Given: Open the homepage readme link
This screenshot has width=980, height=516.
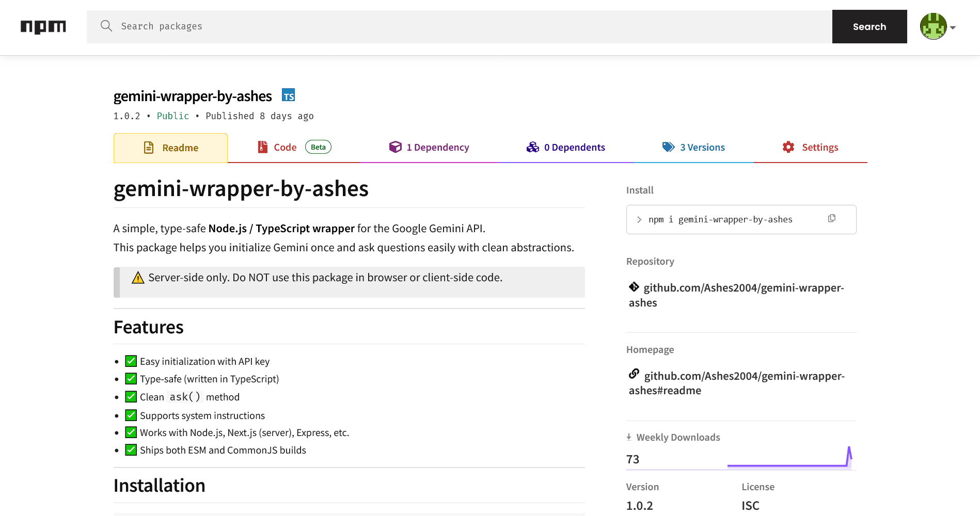Looking at the screenshot, I should click(x=737, y=383).
